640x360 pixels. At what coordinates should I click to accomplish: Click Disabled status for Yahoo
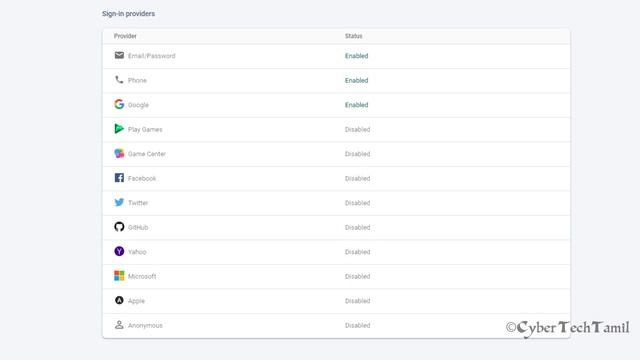click(x=358, y=252)
